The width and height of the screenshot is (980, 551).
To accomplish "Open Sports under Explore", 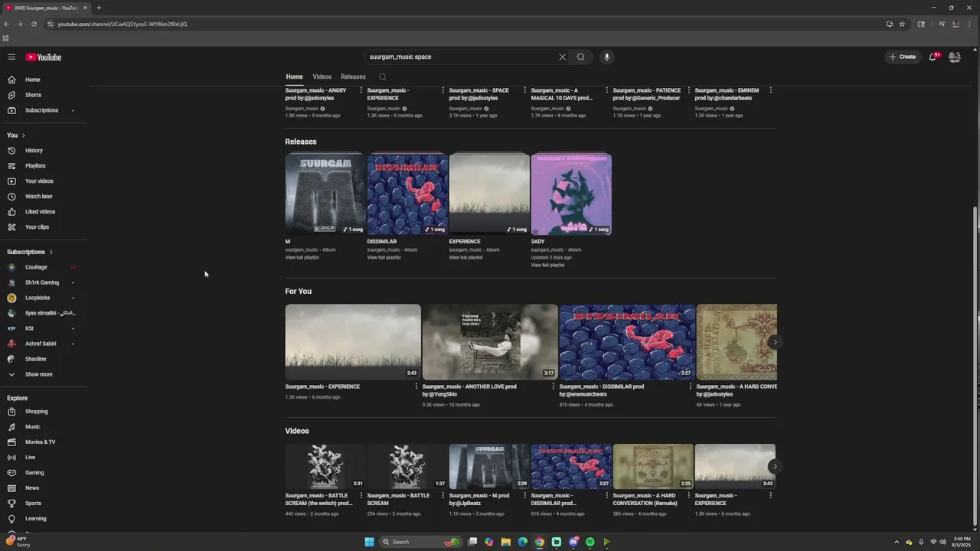I will [x=41, y=504].
